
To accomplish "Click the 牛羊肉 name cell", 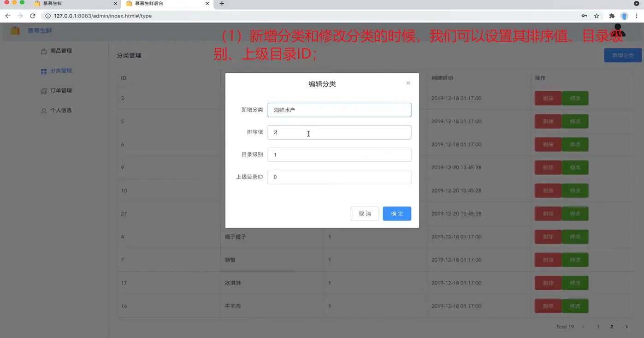I will click(233, 306).
